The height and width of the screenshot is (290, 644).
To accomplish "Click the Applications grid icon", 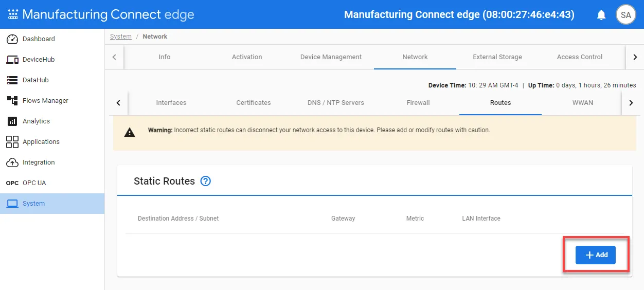I will (12, 142).
